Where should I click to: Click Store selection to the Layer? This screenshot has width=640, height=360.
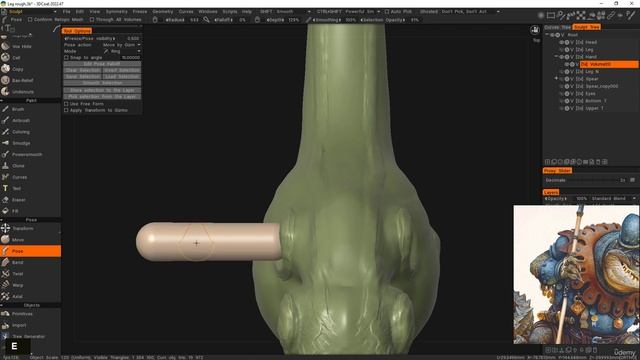pos(102,90)
